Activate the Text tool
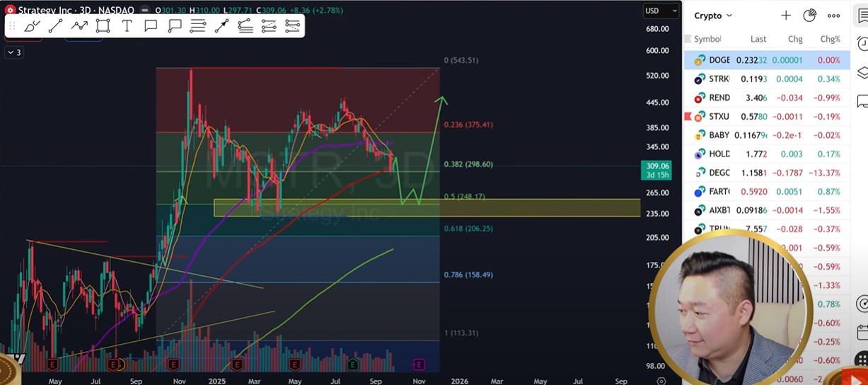Screen dimensions: 868x385 [127, 26]
